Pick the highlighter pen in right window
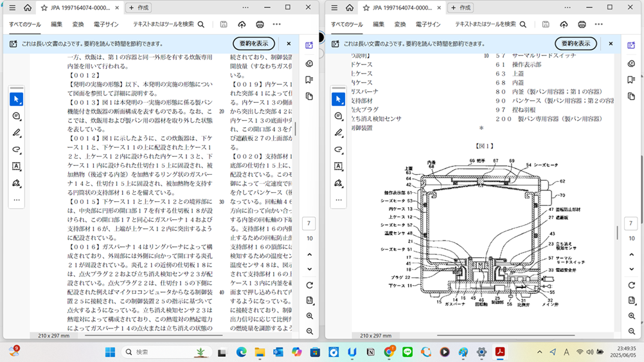644x362 pixels. point(339,132)
